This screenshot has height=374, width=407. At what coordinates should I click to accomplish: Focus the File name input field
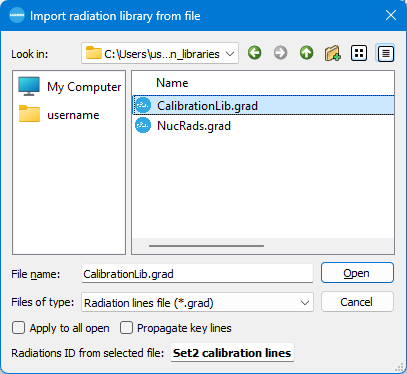(197, 274)
